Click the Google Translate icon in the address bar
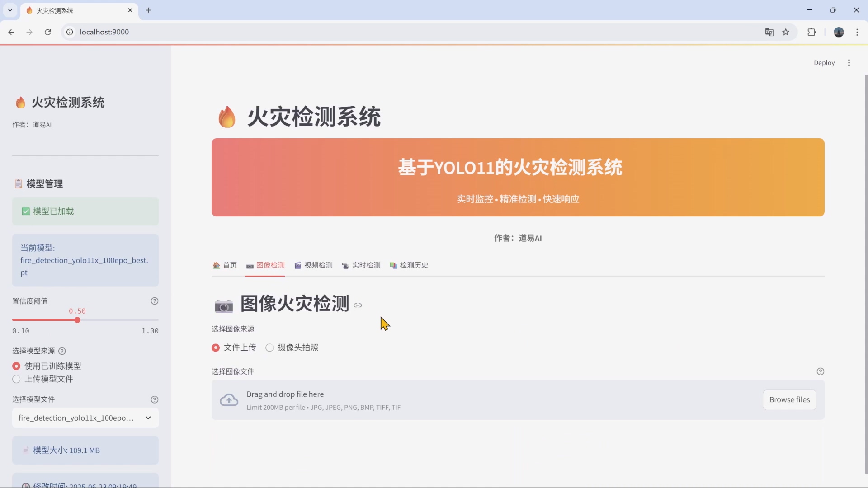 tap(769, 32)
